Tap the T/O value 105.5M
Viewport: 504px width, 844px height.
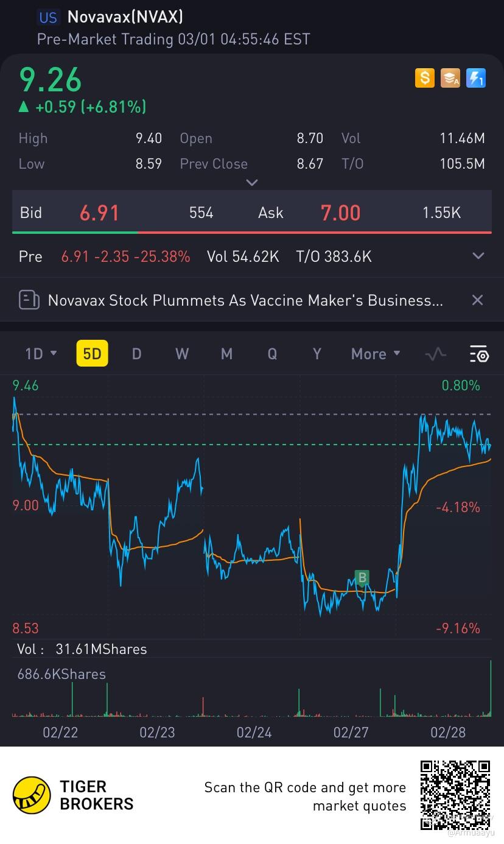(462, 164)
